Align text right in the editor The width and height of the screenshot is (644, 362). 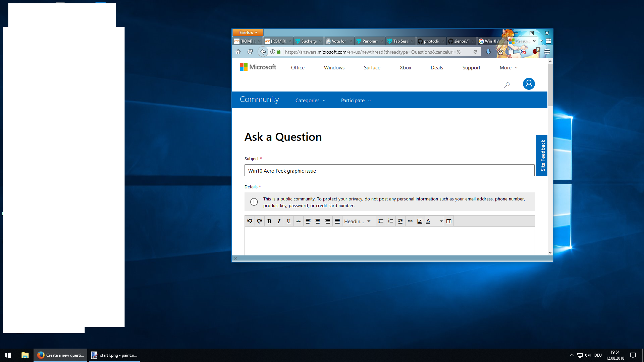point(327,221)
